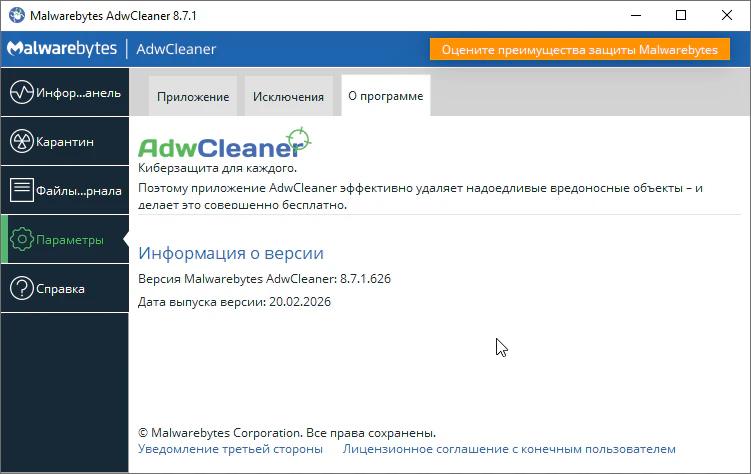Click the Карантин biohazard icon

coord(21,142)
